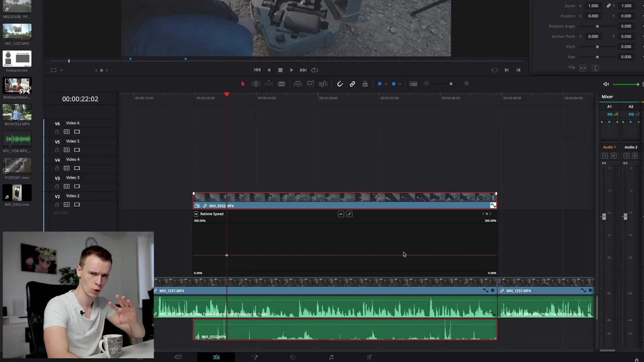
Task: Select the blade edit mode tool
Action: point(282,84)
